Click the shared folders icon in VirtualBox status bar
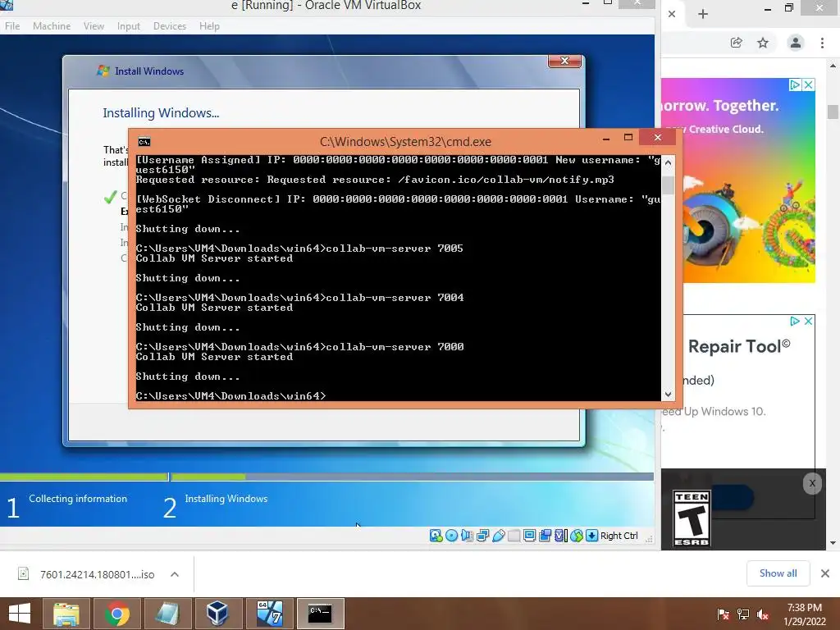 point(514,536)
